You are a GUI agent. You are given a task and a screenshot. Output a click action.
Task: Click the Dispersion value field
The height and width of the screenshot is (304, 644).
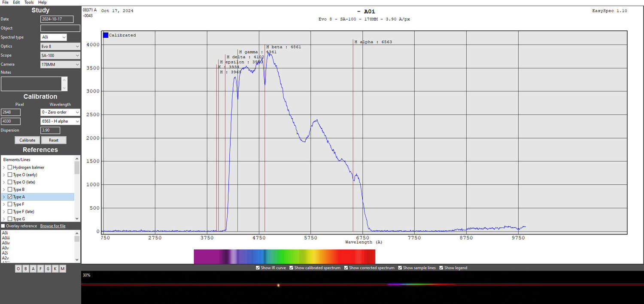coord(50,130)
